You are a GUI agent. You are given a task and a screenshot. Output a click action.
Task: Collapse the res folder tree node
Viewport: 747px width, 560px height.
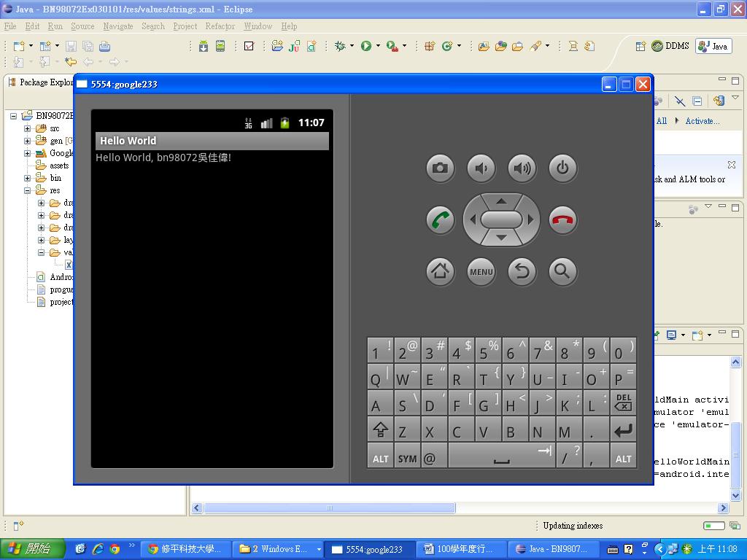28,190
